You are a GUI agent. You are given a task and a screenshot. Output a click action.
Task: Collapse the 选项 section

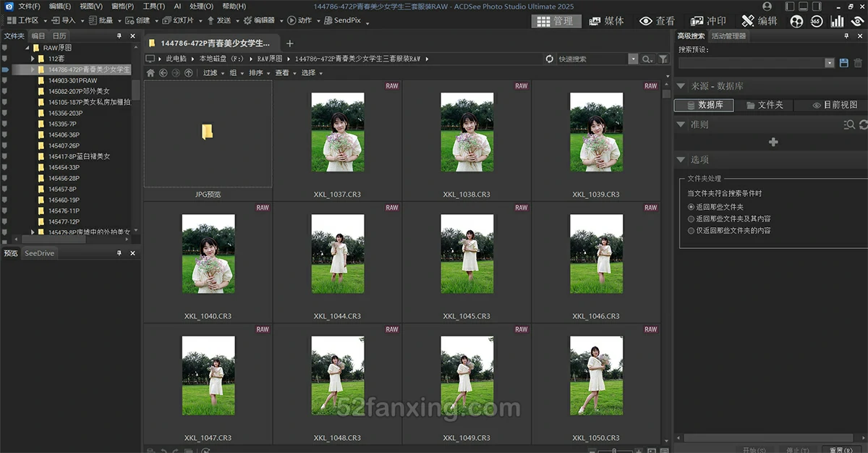[681, 160]
